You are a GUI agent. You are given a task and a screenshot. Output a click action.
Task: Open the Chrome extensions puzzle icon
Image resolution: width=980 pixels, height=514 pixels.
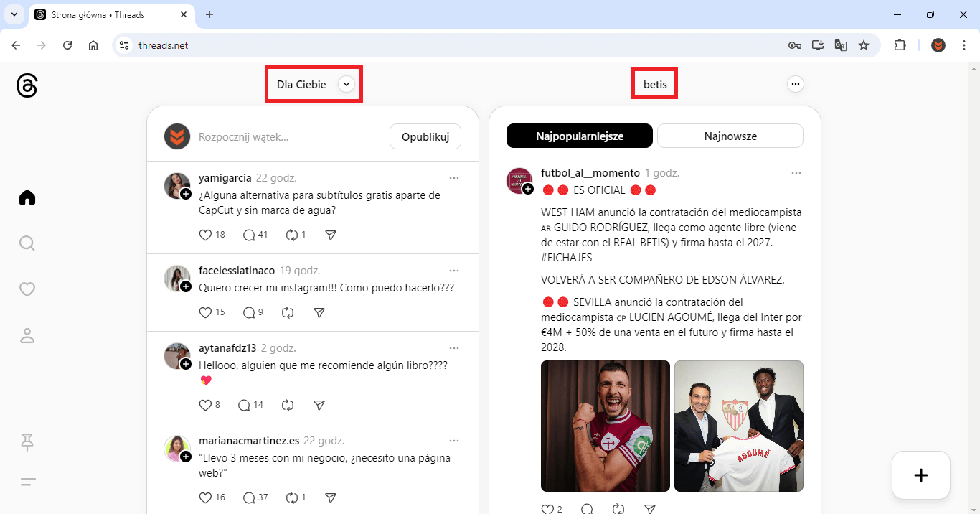(x=900, y=45)
